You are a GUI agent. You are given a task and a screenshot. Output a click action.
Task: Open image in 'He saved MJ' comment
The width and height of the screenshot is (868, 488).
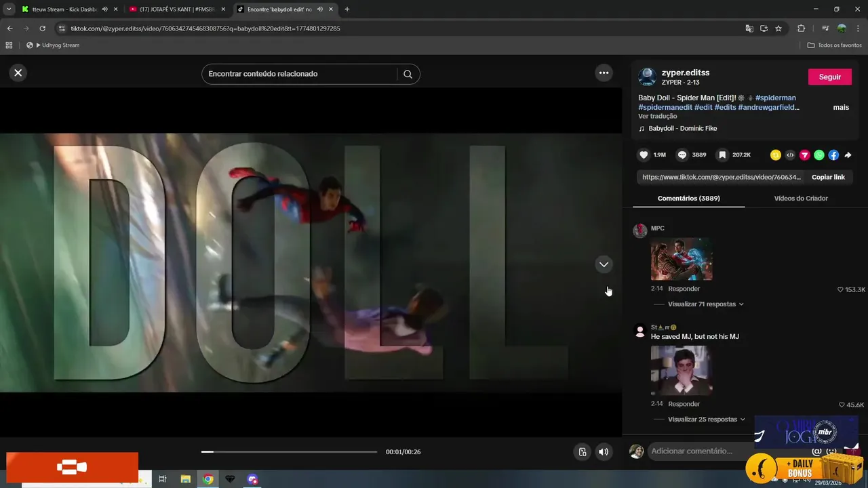[x=682, y=371]
